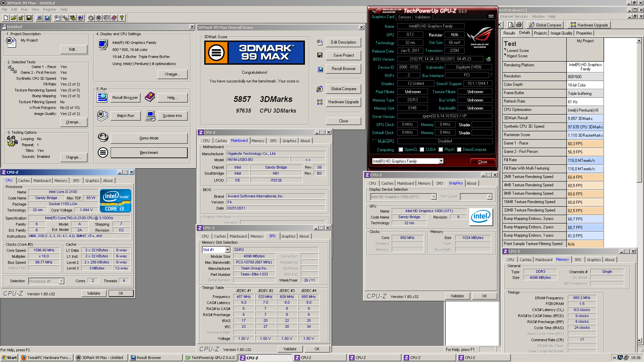Click the Demo Mode button

(149, 138)
